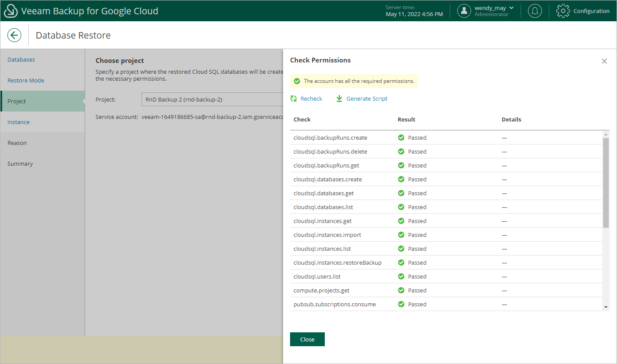Open the Databases wizard step
Screen dimensions: 617x364
pos(43,59)
